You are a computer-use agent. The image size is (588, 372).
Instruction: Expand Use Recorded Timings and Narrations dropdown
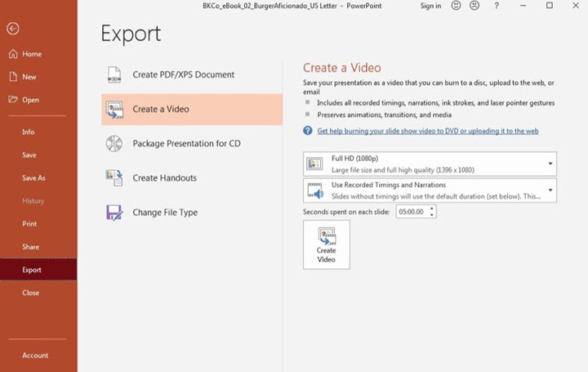click(430, 190)
